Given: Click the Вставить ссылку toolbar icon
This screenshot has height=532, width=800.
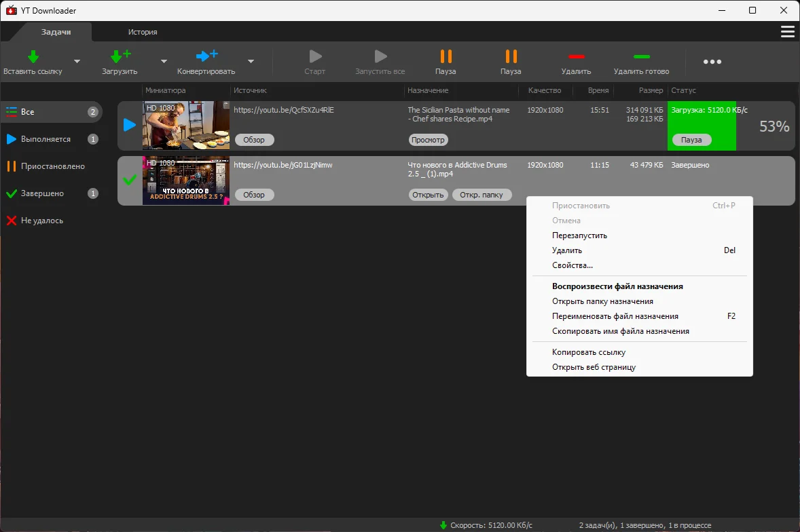Looking at the screenshot, I should pos(33,57).
